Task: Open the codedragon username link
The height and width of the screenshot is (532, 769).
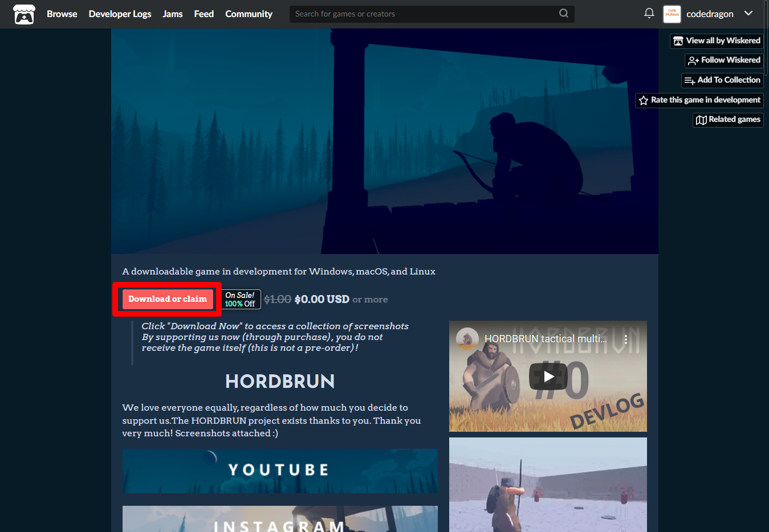Action: 710,14
